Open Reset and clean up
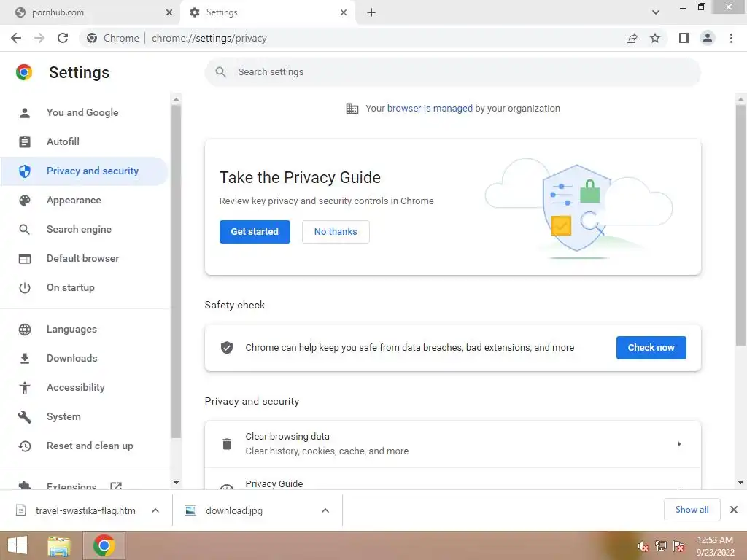The image size is (747, 560). click(90, 446)
